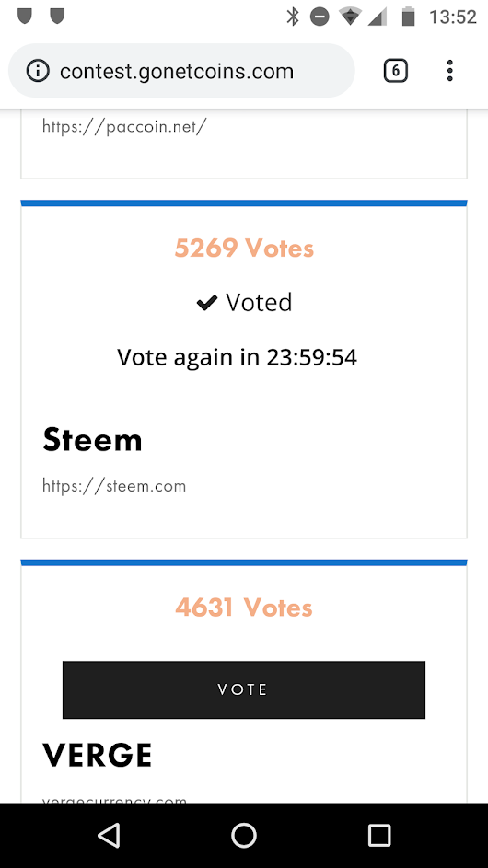Tap the Steem coin heading
The image size is (488, 868).
(92, 441)
